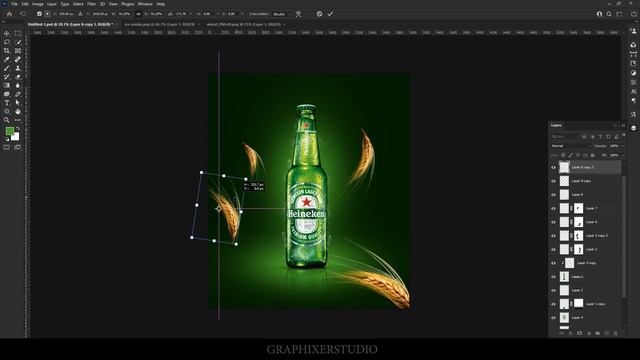Toggle visibility of Layer 5
Viewport: 640px width, 360px height.
(x=553, y=249)
